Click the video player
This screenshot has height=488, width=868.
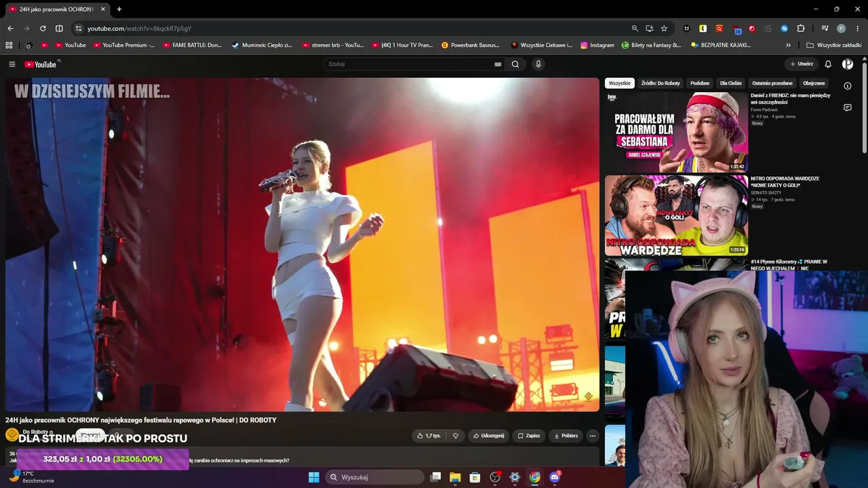tap(302, 244)
